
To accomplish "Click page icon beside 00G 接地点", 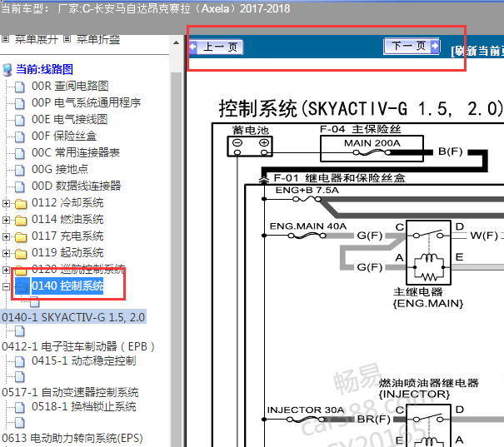I will coord(20,170).
